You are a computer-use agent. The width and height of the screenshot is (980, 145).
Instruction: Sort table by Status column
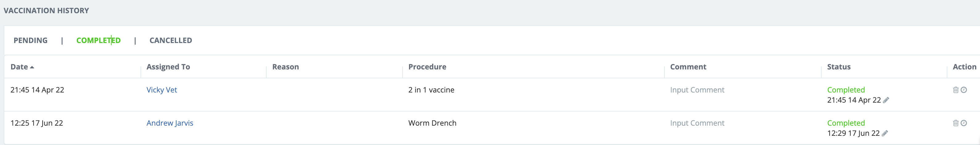point(839,67)
